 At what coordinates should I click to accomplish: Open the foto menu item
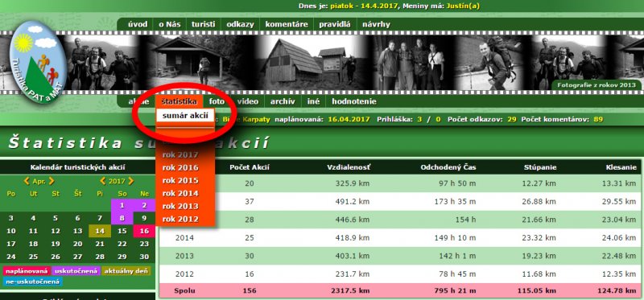point(217,101)
